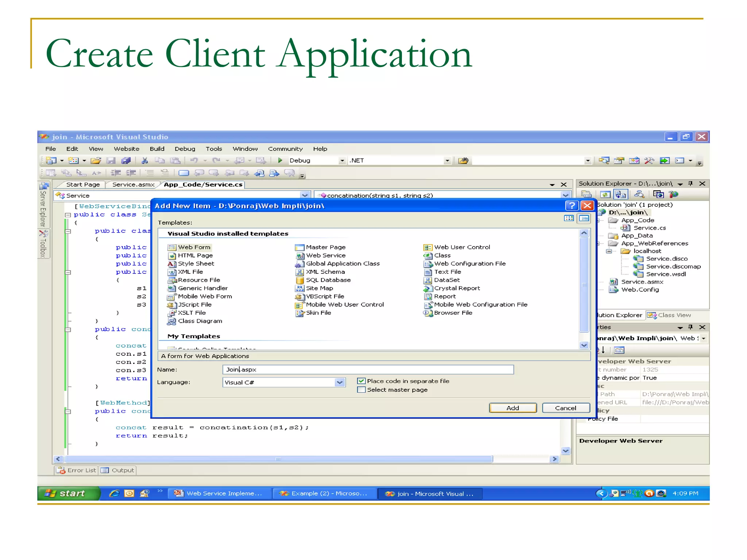This screenshot has width=747, height=560.
Task: Open the Language Visual C# dropdown
Action: [340, 382]
